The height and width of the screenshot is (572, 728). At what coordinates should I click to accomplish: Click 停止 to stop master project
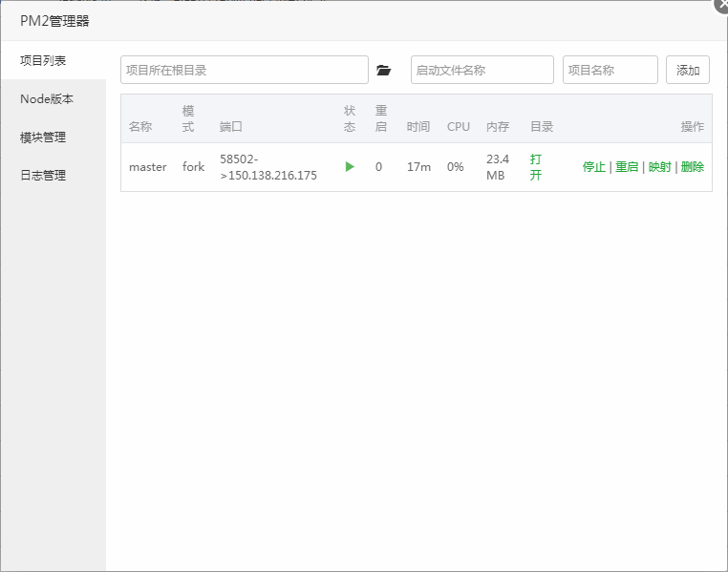(594, 167)
